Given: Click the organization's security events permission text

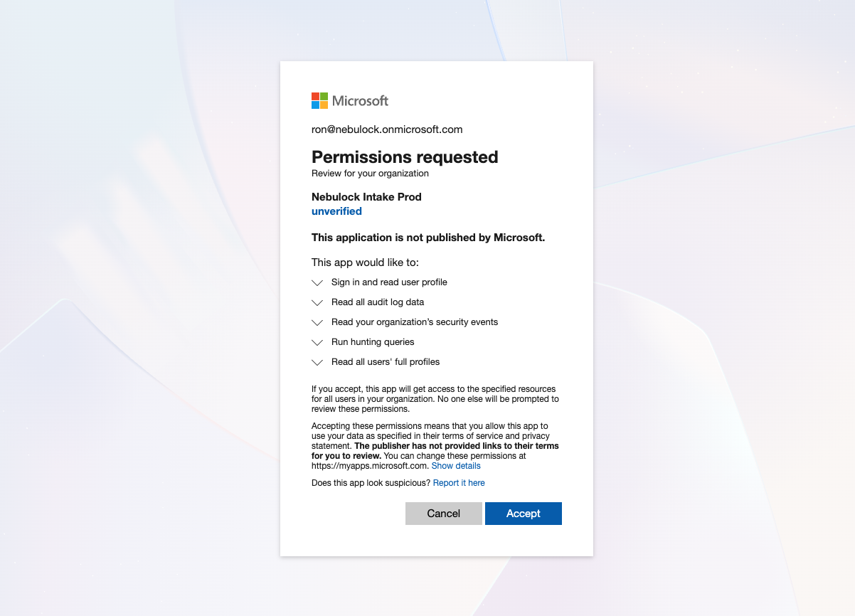Looking at the screenshot, I should 415,322.
